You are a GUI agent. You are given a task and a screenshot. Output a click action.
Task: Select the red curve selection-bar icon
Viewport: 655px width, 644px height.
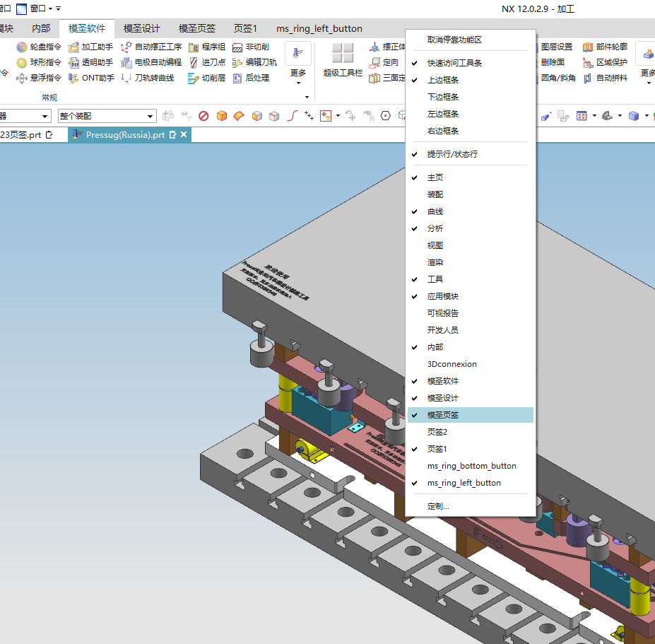293,116
